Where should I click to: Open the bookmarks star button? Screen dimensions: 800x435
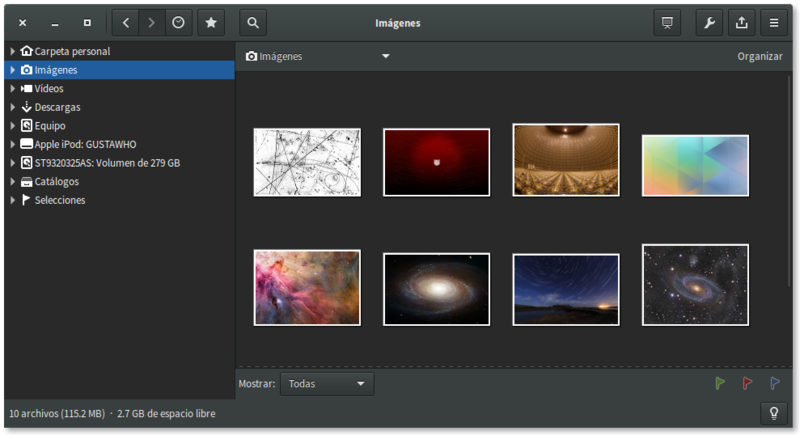click(210, 22)
